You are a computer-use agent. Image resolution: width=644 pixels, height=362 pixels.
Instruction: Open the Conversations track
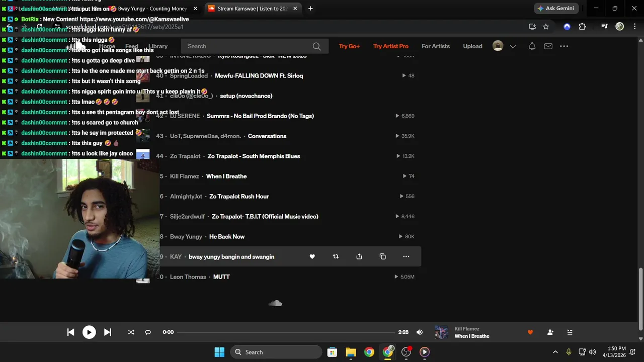[x=267, y=136]
